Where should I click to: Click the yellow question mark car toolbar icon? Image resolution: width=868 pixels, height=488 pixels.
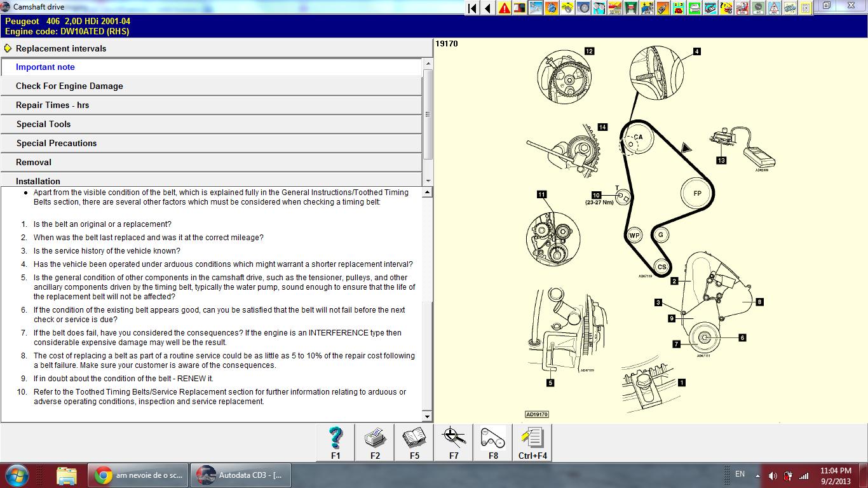726,8
